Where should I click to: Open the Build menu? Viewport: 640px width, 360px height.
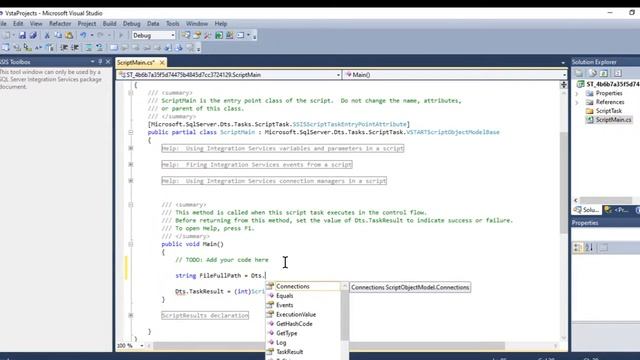(x=109, y=24)
